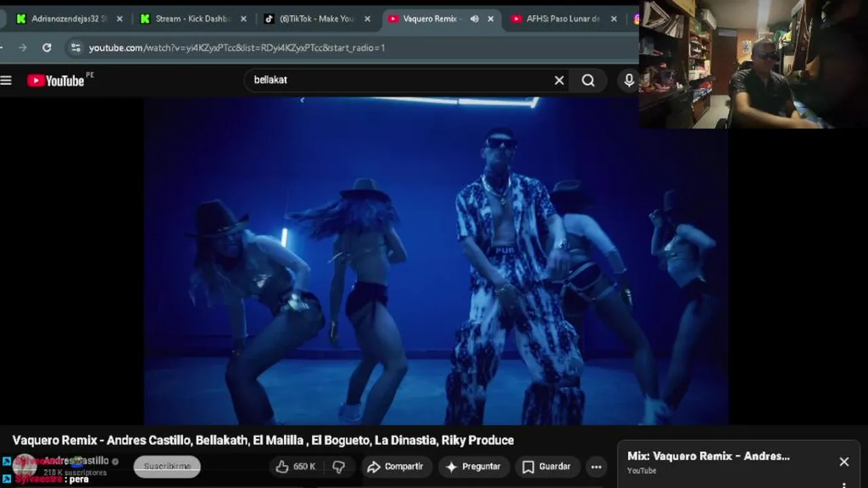Close the Adrianozendejas32 tab
This screenshot has height=488, width=868.
[x=119, y=19]
